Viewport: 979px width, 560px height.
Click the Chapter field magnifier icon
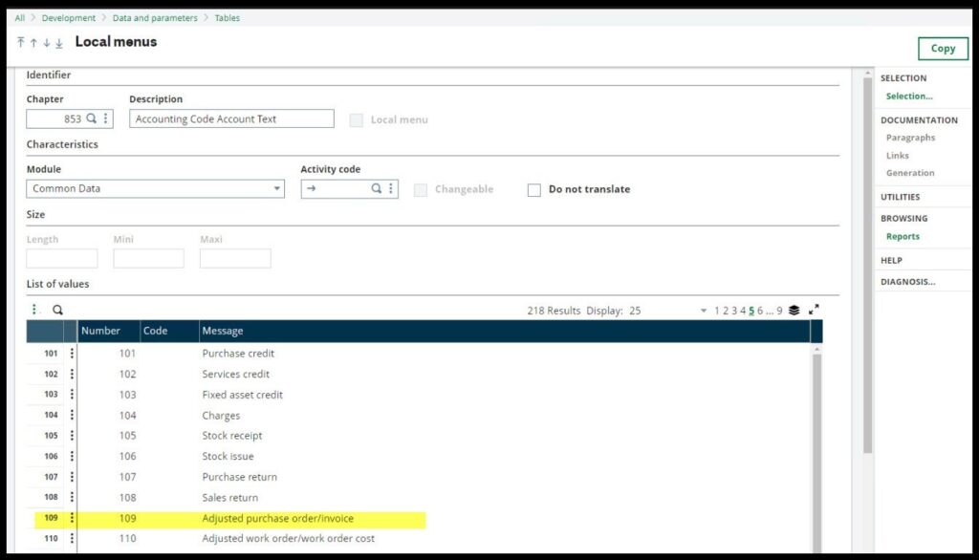point(92,119)
